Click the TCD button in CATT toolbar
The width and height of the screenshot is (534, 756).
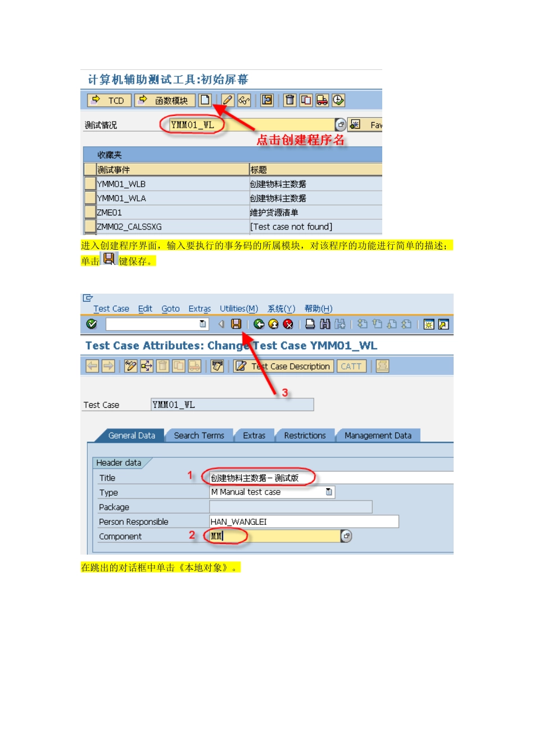(x=110, y=100)
